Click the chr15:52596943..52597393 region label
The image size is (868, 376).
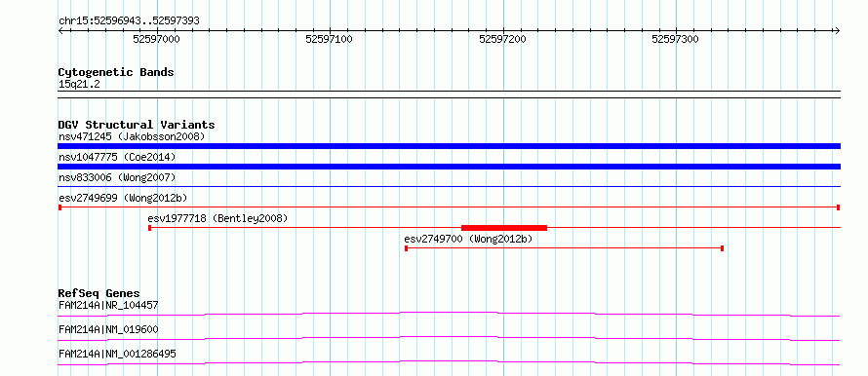[x=129, y=21]
